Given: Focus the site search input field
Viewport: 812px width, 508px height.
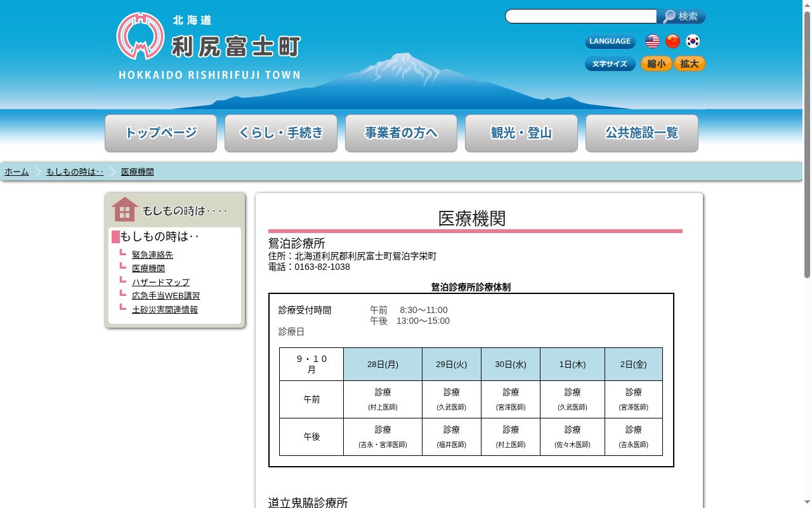Looking at the screenshot, I should (581, 17).
